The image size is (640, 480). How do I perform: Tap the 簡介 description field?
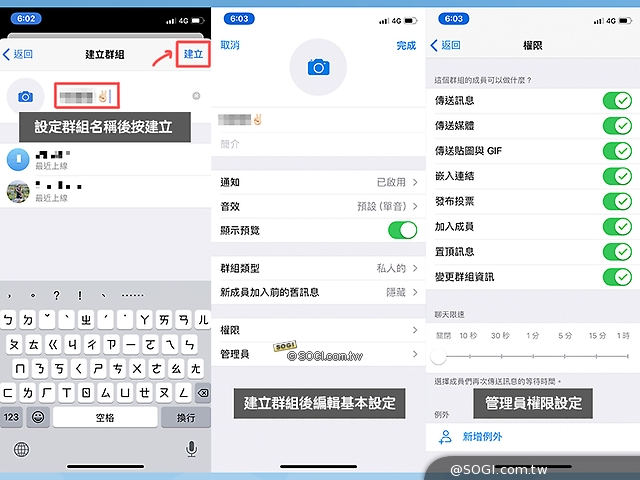318,144
